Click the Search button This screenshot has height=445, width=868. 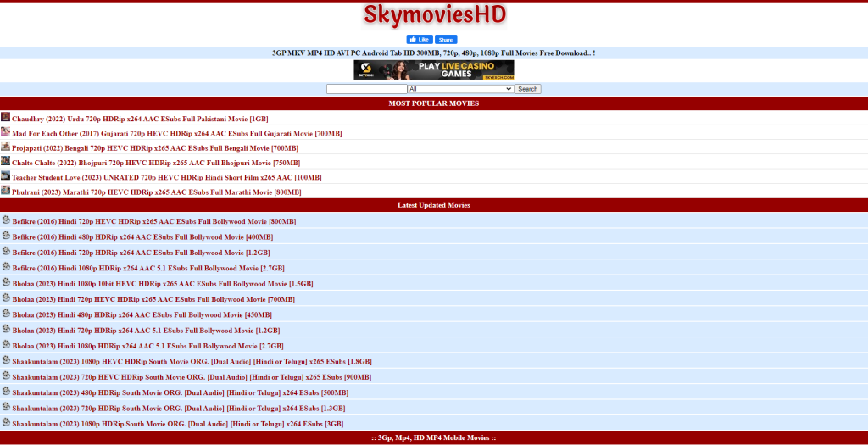point(527,89)
